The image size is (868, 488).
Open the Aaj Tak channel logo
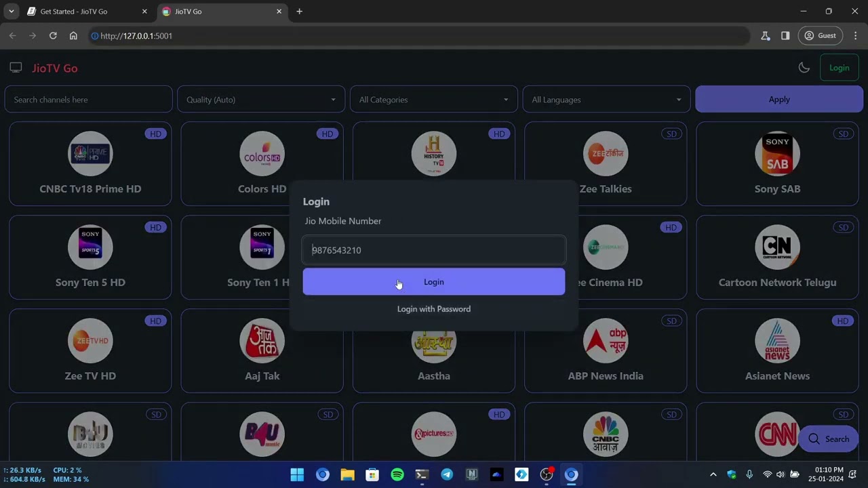(x=262, y=340)
